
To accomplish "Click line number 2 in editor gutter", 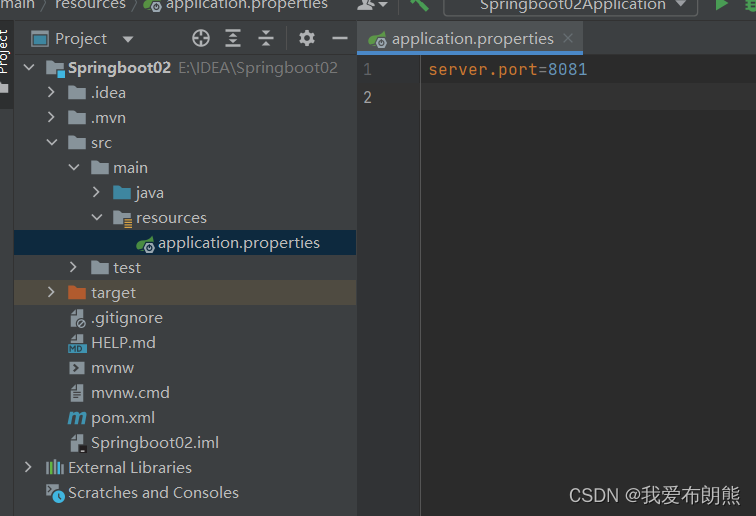I will point(367,97).
